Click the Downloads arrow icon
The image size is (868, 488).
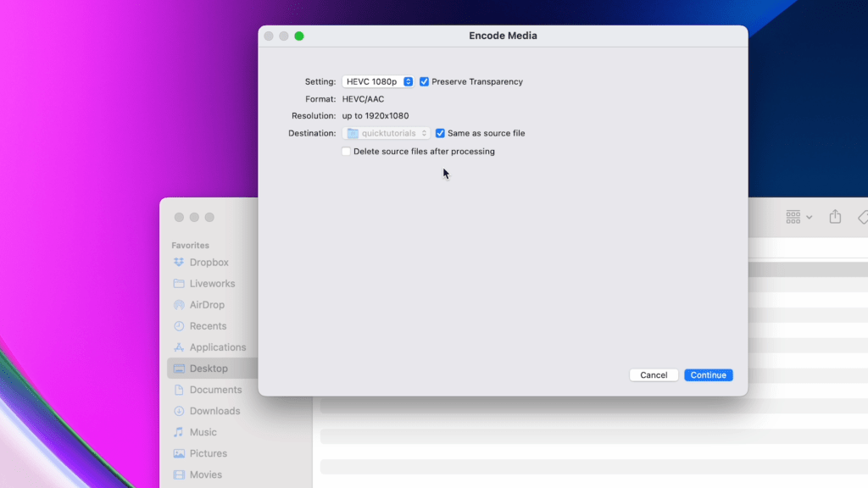[179, 411]
